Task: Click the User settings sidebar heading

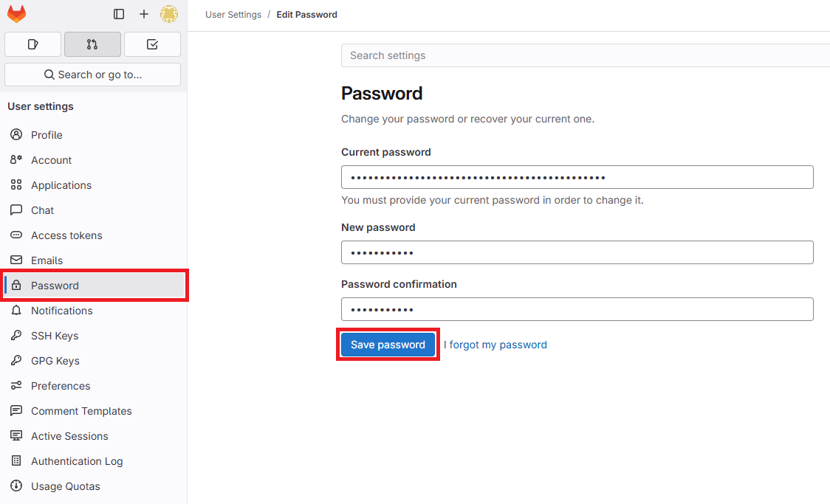Action: tap(41, 106)
